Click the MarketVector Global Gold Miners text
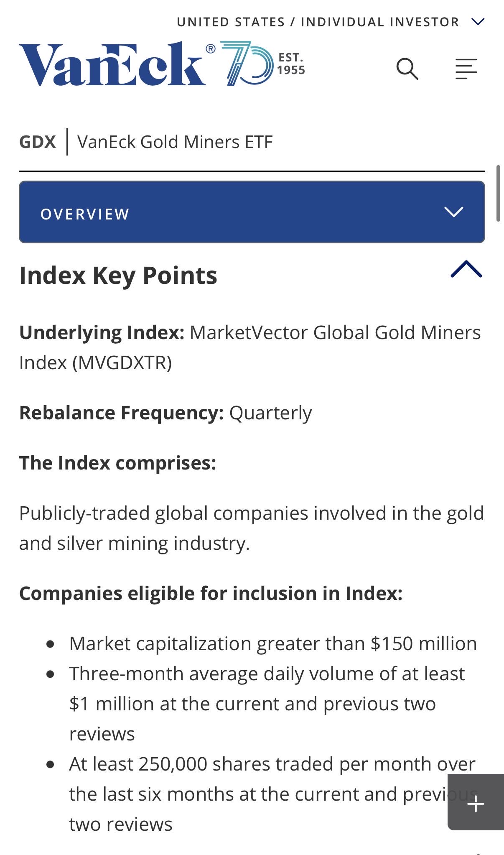 pyautogui.click(x=334, y=333)
